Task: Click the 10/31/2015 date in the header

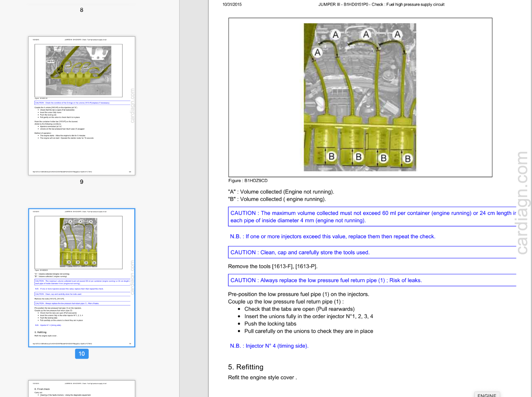Action: pyautogui.click(x=232, y=5)
